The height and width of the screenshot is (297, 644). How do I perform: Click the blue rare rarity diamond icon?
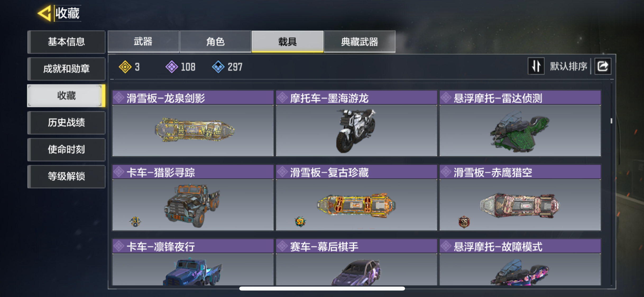(x=218, y=67)
